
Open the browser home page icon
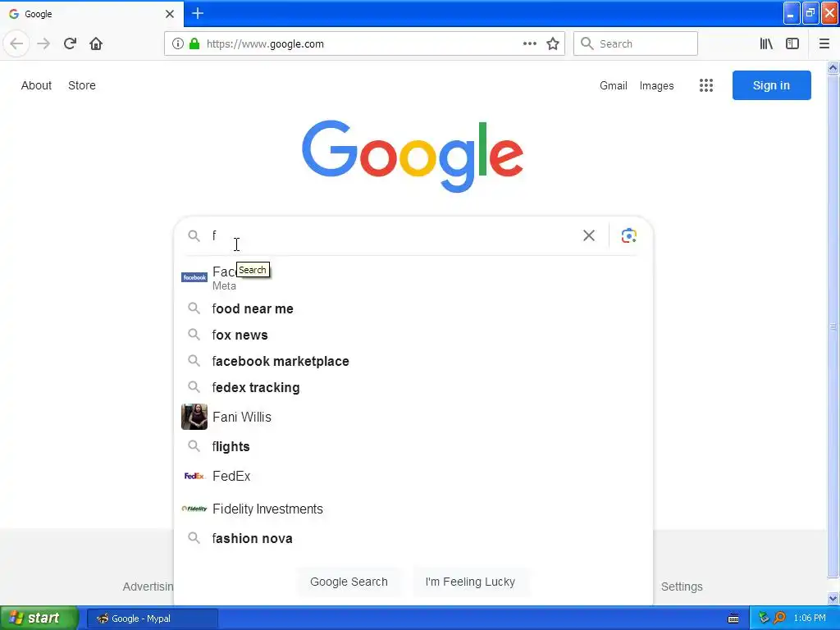coord(96,43)
